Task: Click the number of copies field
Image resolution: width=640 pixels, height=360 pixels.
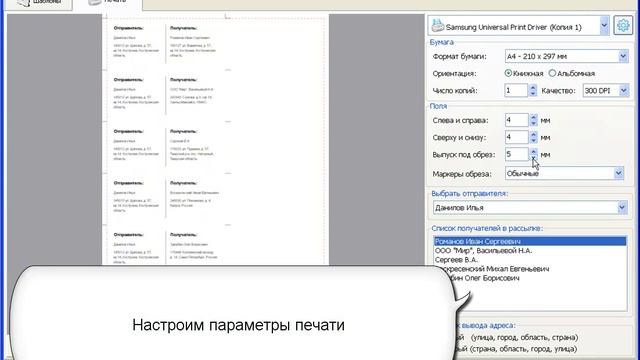Action: pos(516,90)
